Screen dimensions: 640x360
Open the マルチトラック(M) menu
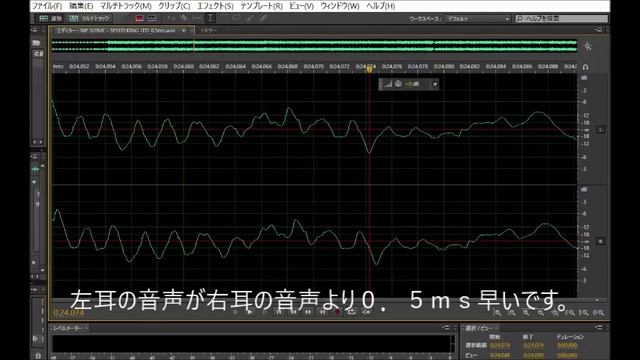pyautogui.click(x=126, y=6)
